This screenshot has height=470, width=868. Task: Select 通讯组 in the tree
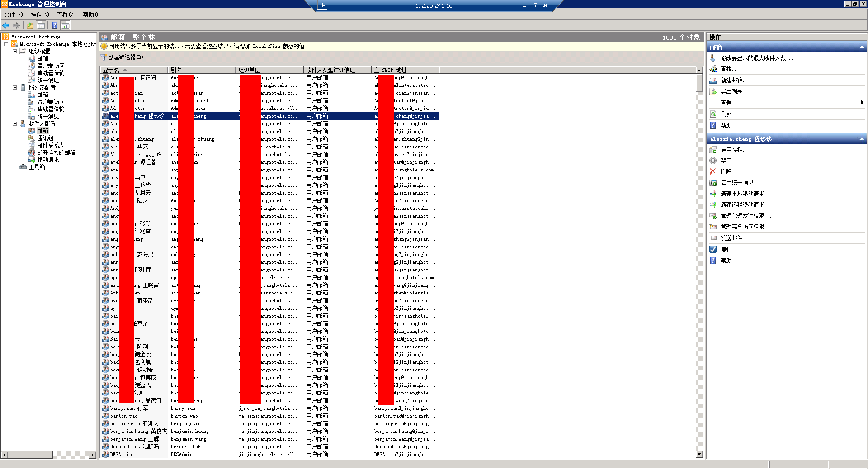(45, 138)
